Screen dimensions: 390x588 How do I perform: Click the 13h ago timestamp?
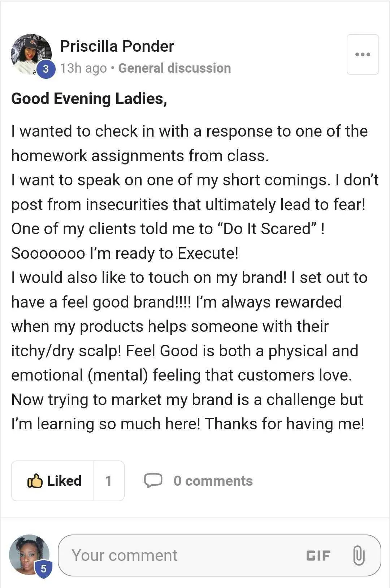pyautogui.click(x=83, y=68)
